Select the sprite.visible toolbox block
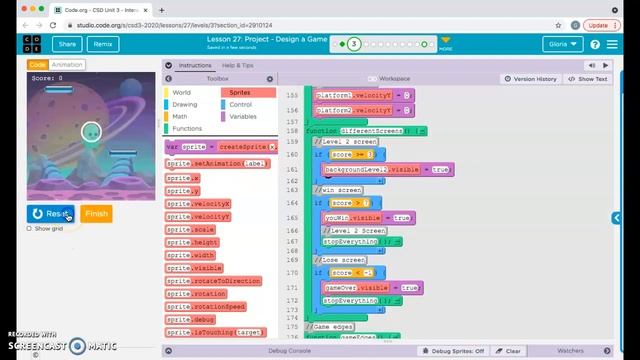This screenshot has height=360, width=640. point(194,268)
